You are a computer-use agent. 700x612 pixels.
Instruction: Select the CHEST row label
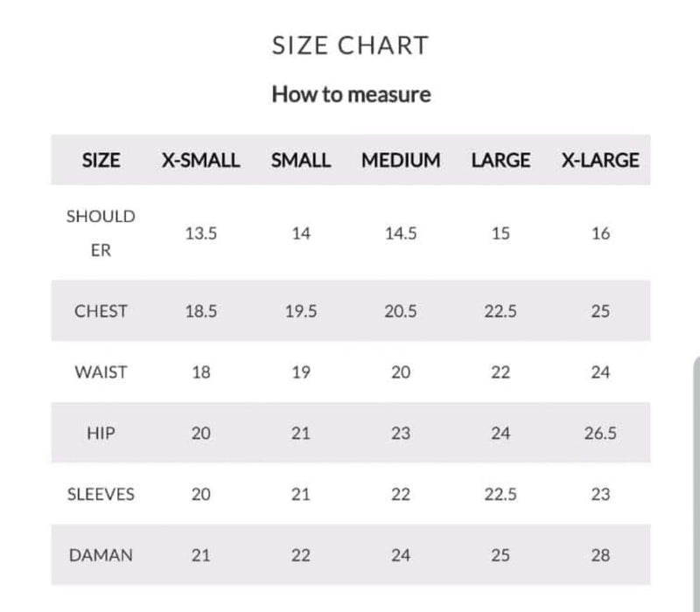[101, 311]
